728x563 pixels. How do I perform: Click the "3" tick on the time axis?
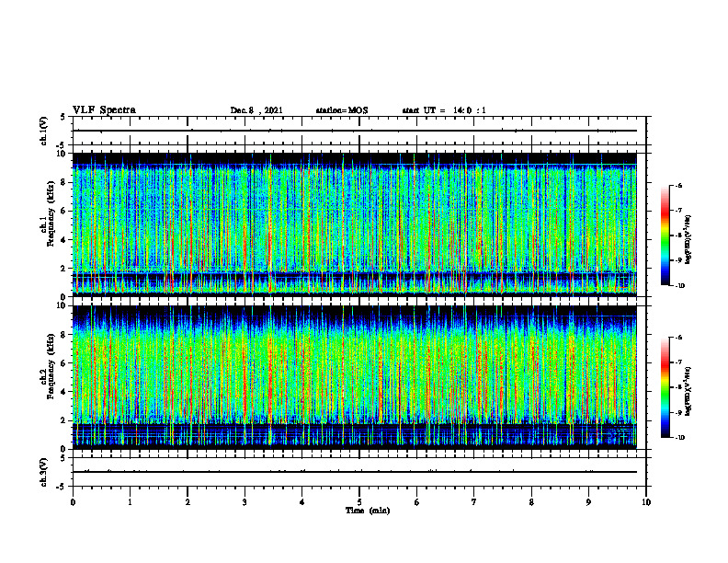(245, 502)
